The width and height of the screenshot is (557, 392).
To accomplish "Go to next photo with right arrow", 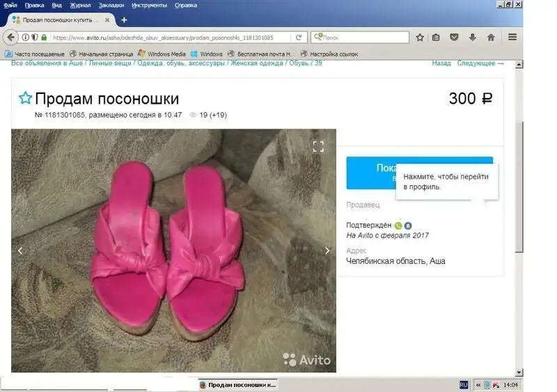I will pos(327,251).
